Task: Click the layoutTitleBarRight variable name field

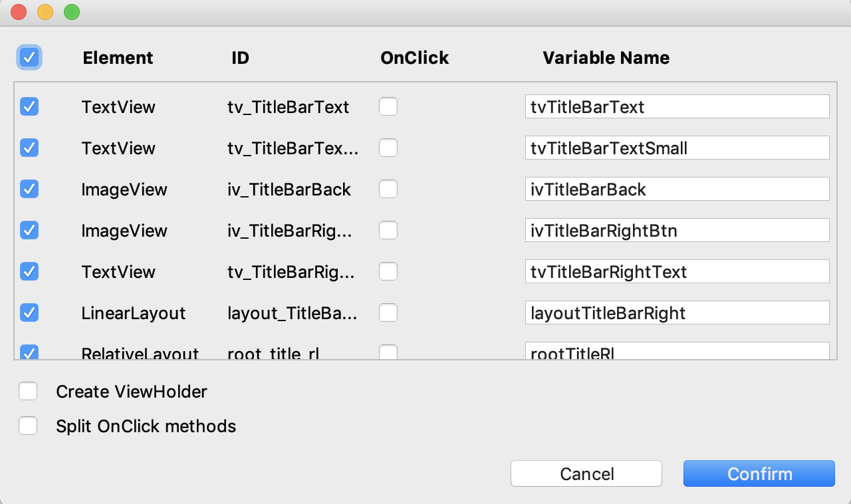Action: 677,313
